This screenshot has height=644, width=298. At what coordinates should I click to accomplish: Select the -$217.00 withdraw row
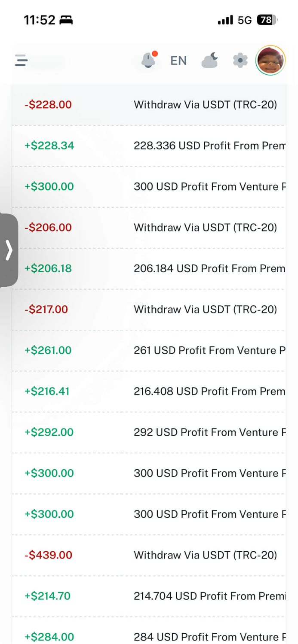[149, 309]
